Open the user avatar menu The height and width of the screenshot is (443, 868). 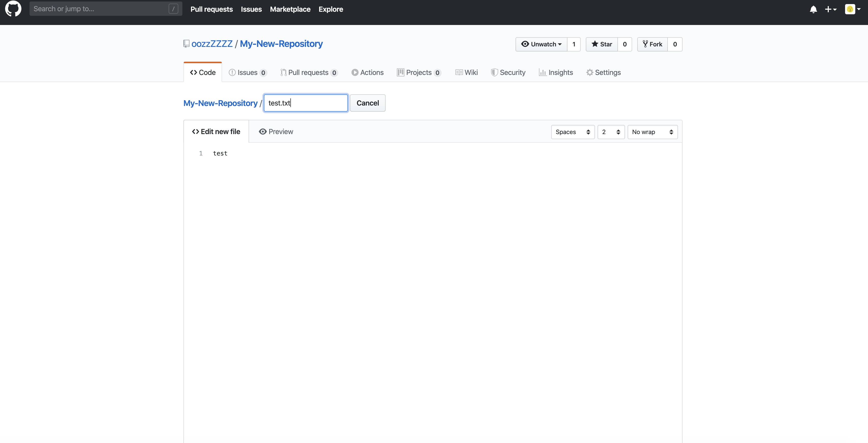coord(852,9)
